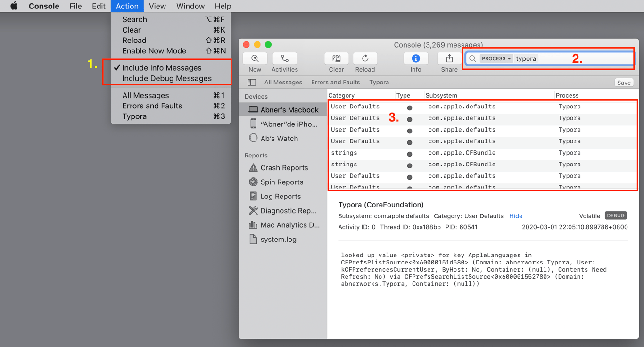Open Diagnostic Reports in the sidebar
Viewport: 644px width, 347px height.
[283, 211]
